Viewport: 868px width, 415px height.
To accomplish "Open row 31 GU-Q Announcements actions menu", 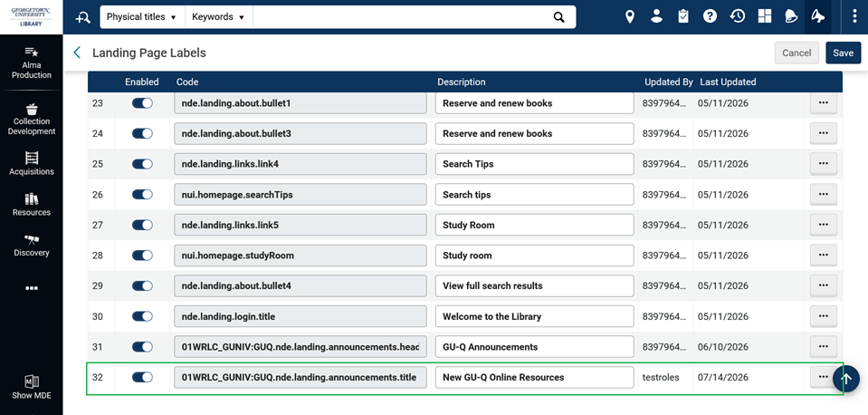I will (823, 347).
